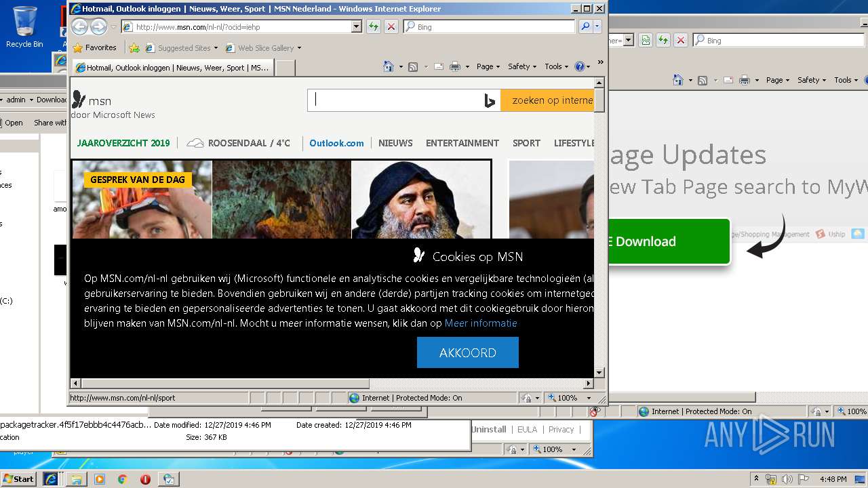Click ENTERTAINMENT in MSN navigation

tap(462, 143)
